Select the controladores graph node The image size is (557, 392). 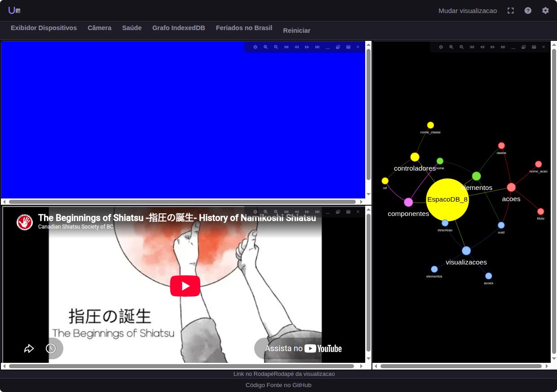click(x=415, y=157)
